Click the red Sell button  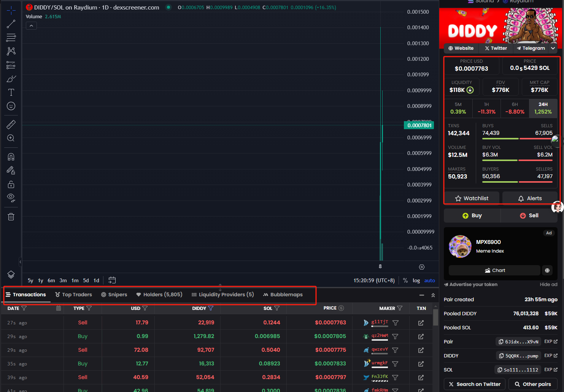(529, 215)
